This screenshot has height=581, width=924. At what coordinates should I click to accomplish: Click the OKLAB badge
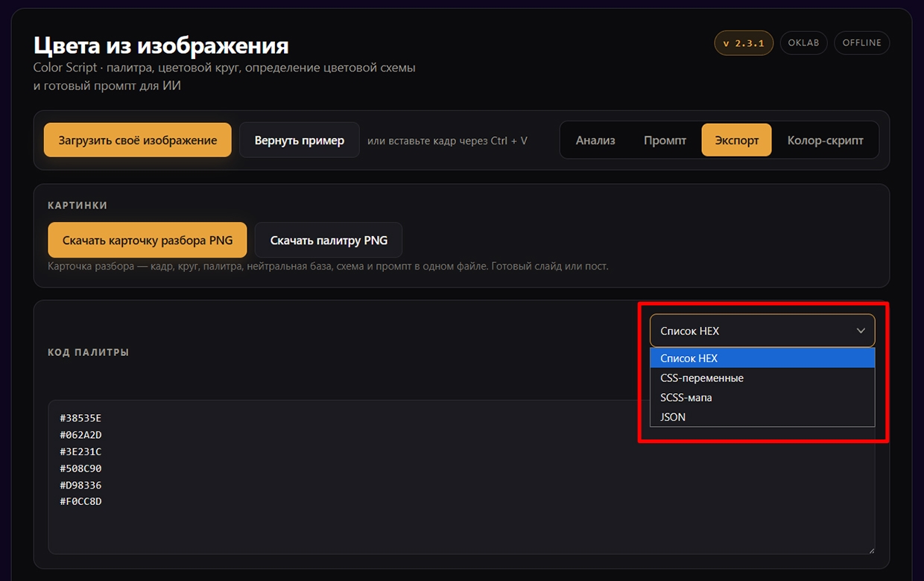pos(804,42)
